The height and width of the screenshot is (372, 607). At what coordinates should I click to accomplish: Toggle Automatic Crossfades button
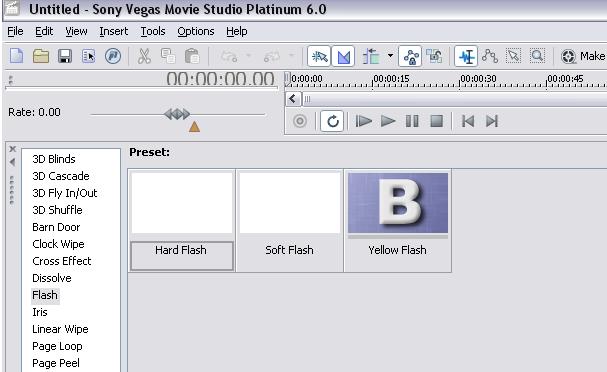(343, 57)
